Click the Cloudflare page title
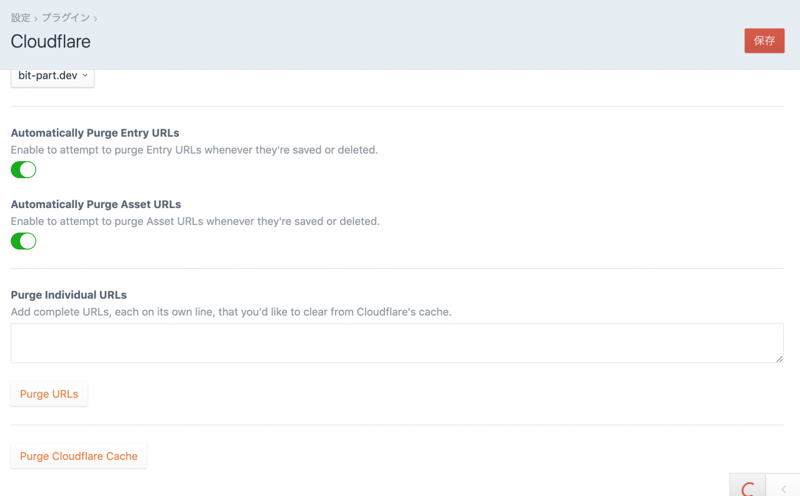 pos(50,42)
